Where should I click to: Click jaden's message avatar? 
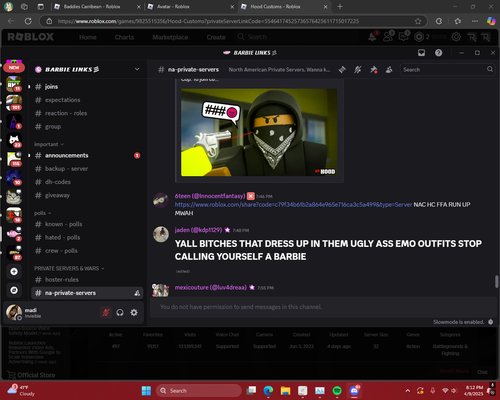[x=161, y=234]
